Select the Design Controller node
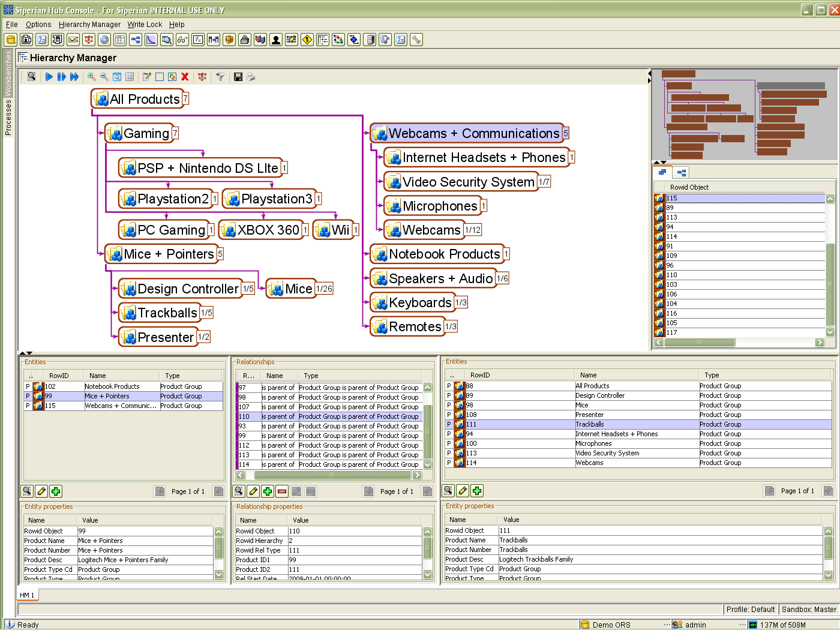Screen dimensions: 840x630 [181, 289]
